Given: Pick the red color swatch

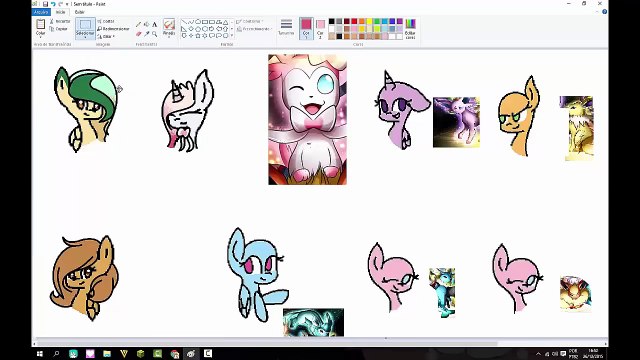Looking at the screenshot, I should click(x=354, y=22).
